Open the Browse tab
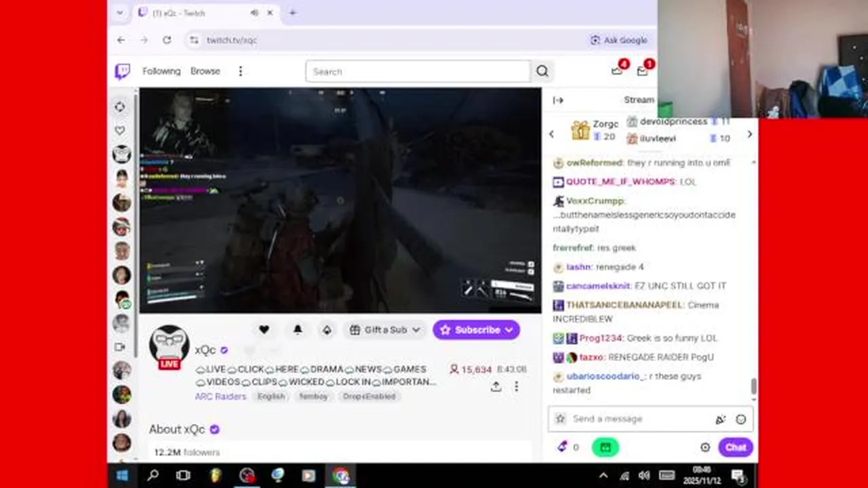Image resolution: width=868 pixels, height=488 pixels. tap(205, 71)
